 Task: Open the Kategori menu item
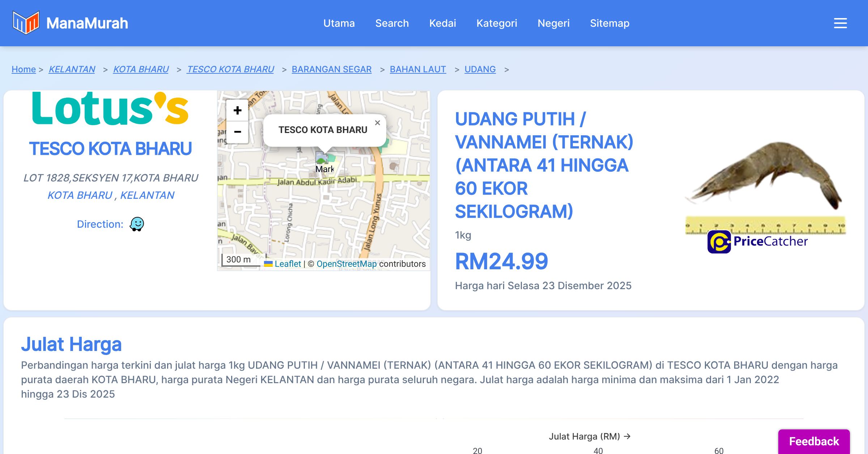click(497, 23)
